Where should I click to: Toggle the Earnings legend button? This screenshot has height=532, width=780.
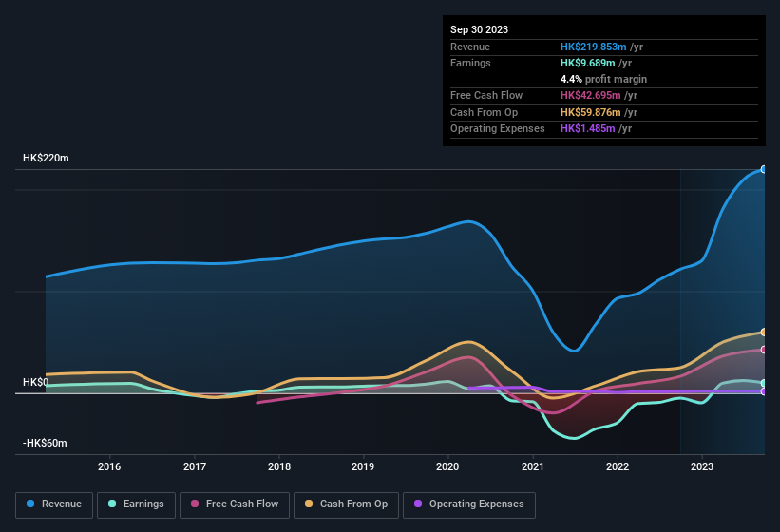click(x=136, y=504)
